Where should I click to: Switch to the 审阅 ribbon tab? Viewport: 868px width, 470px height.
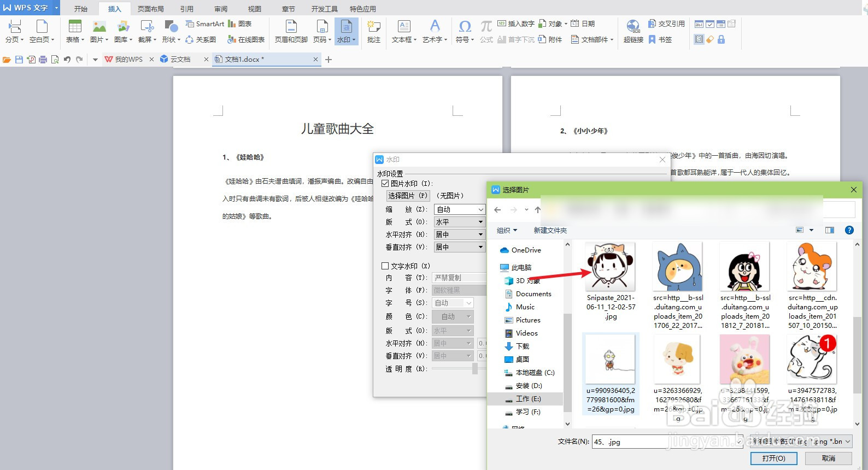coord(221,9)
